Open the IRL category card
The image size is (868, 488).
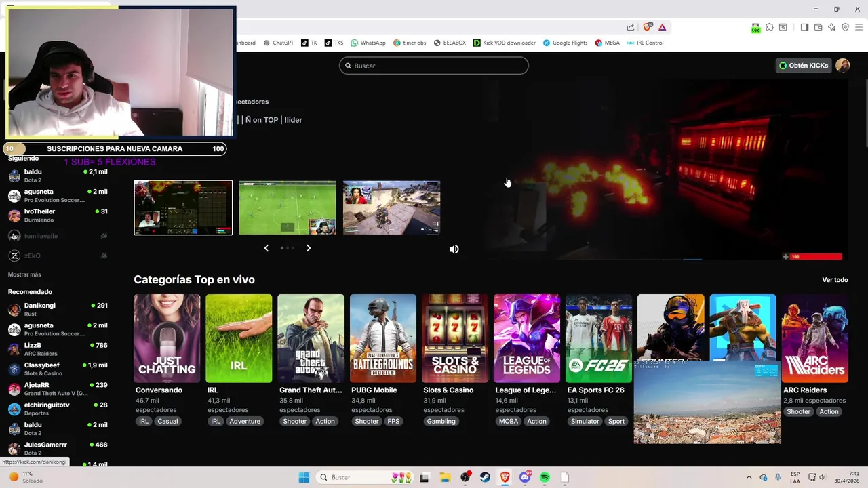point(239,338)
